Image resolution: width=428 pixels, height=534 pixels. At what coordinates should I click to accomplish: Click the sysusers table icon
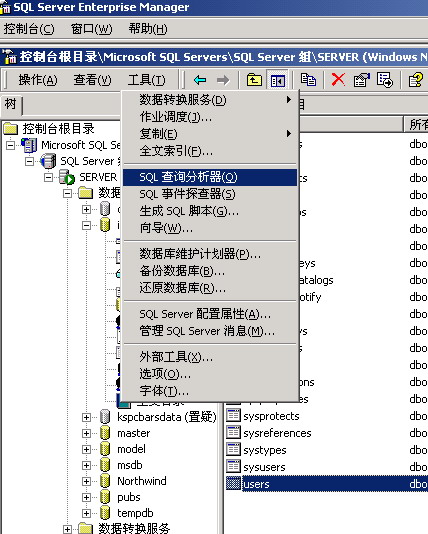(x=233, y=467)
